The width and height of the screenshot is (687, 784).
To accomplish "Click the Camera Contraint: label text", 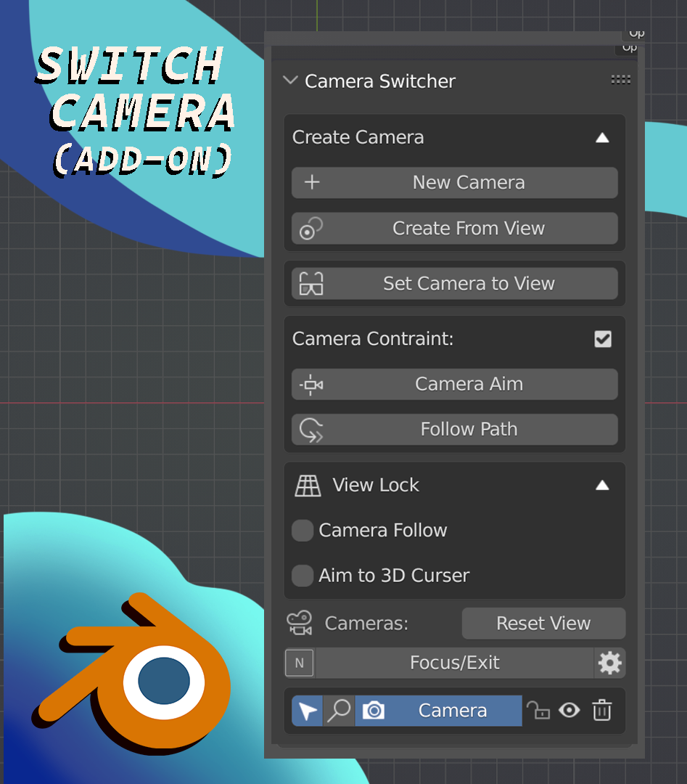I will pos(373,339).
